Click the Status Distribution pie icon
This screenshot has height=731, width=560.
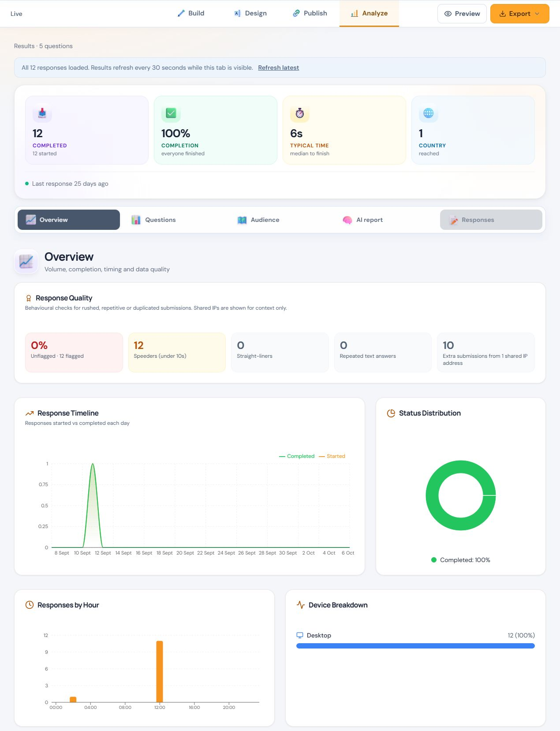(391, 413)
